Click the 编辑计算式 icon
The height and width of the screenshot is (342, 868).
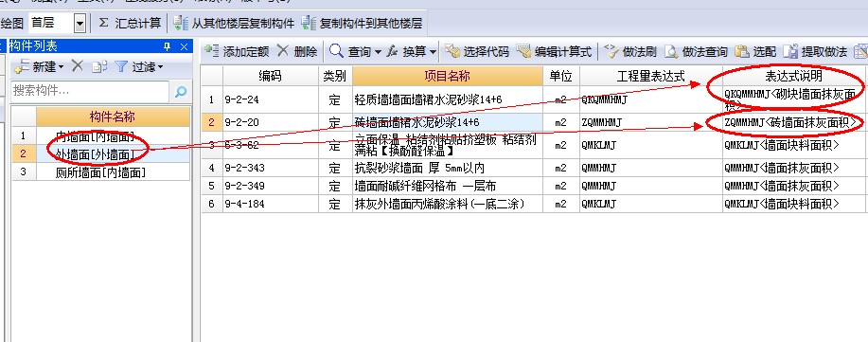523,51
